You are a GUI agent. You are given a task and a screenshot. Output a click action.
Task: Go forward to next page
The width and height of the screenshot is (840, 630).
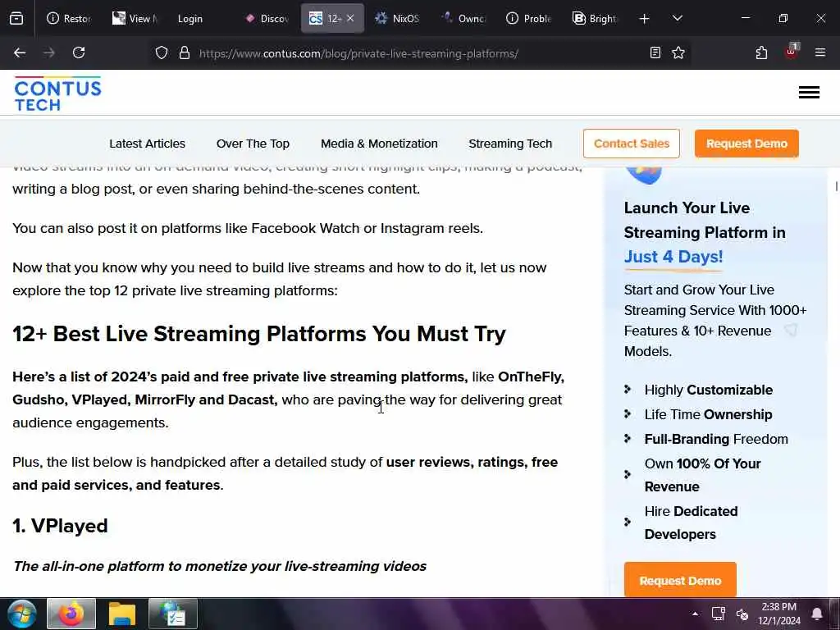coord(49,53)
